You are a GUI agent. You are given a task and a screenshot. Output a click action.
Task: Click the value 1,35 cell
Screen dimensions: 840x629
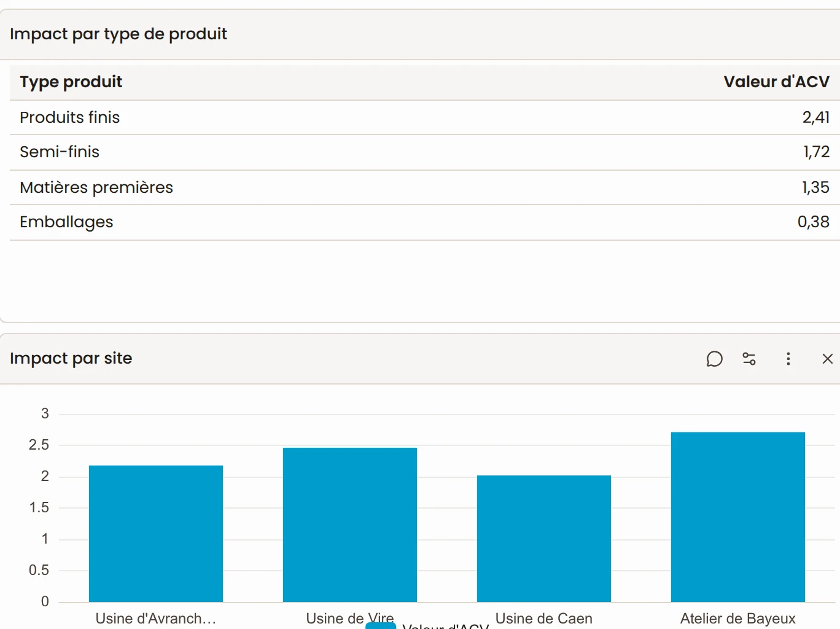click(815, 187)
